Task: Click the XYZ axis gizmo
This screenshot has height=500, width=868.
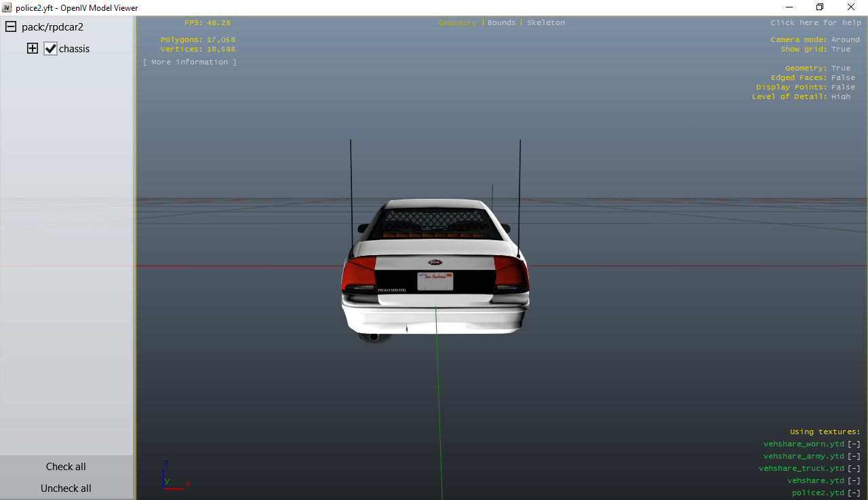Action: (x=172, y=476)
